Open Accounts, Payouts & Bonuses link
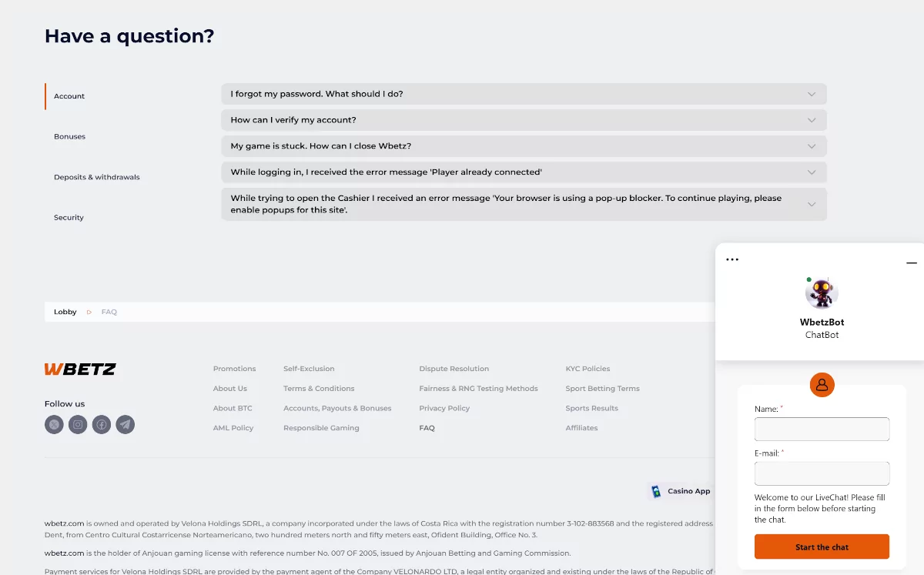 click(337, 409)
